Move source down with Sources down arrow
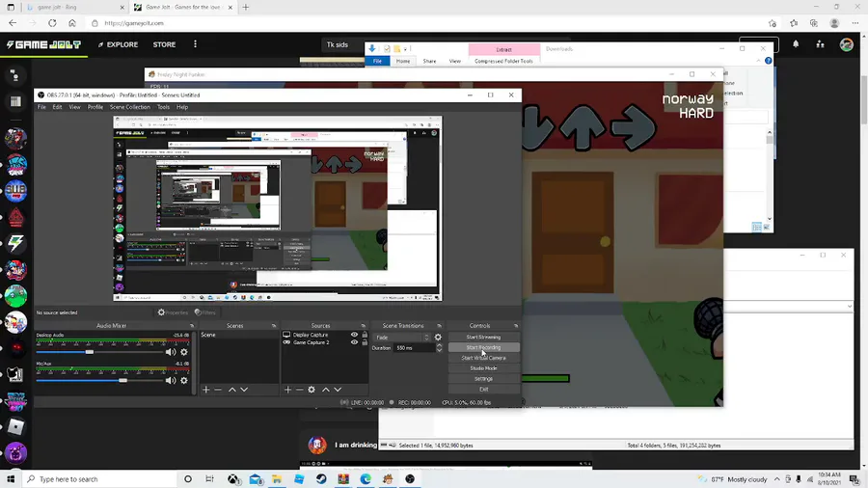This screenshot has width=868, height=488. 338,390
